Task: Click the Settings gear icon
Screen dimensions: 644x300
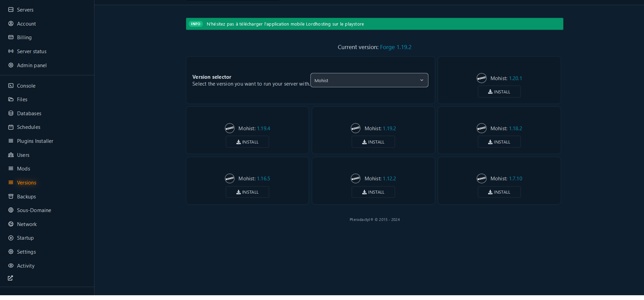Action: (11, 252)
